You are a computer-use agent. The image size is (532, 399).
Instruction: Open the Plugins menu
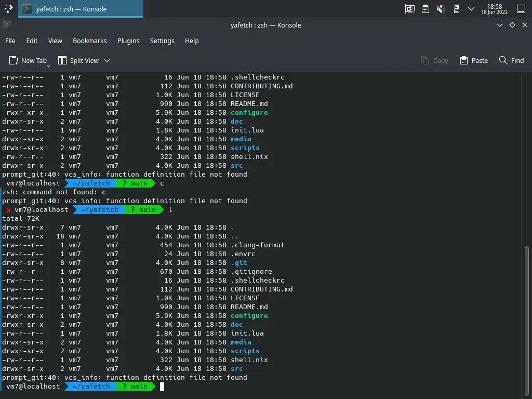tap(129, 41)
